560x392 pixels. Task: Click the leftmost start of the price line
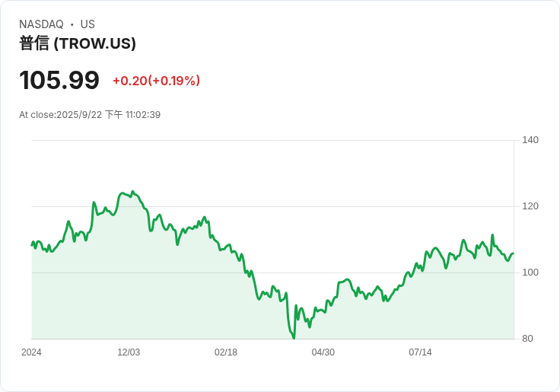[x=32, y=244]
